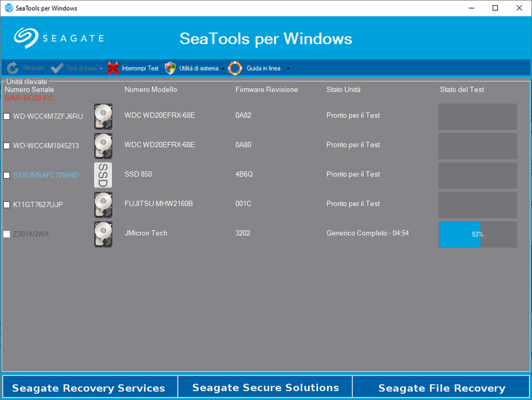Click the SAS-SCSI-FC red label
The width and height of the screenshot is (532, 400).
click(29, 97)
